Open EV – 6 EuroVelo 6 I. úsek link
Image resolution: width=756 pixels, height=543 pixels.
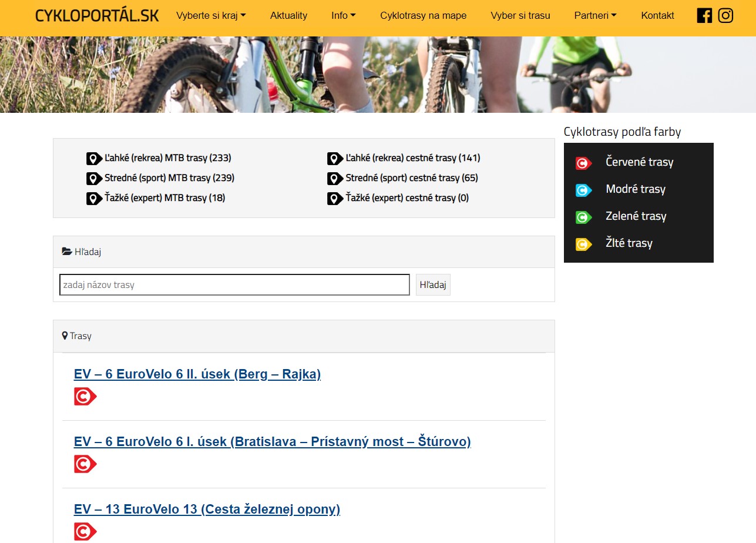[273, 442]
